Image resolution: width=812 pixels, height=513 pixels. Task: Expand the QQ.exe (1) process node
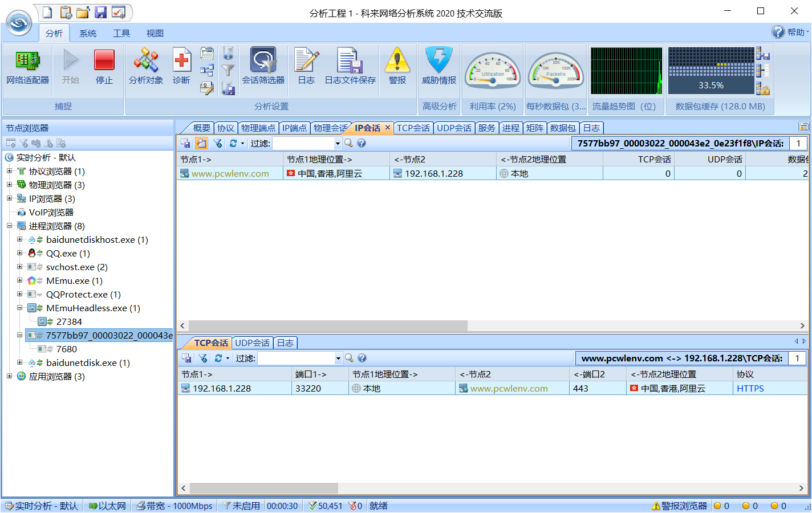click(x=19, y=253)
